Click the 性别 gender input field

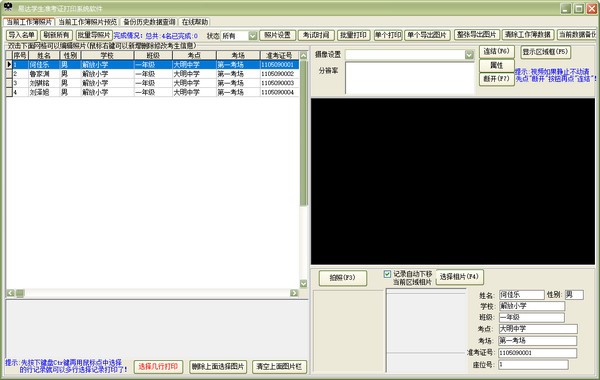pos(574,295)
